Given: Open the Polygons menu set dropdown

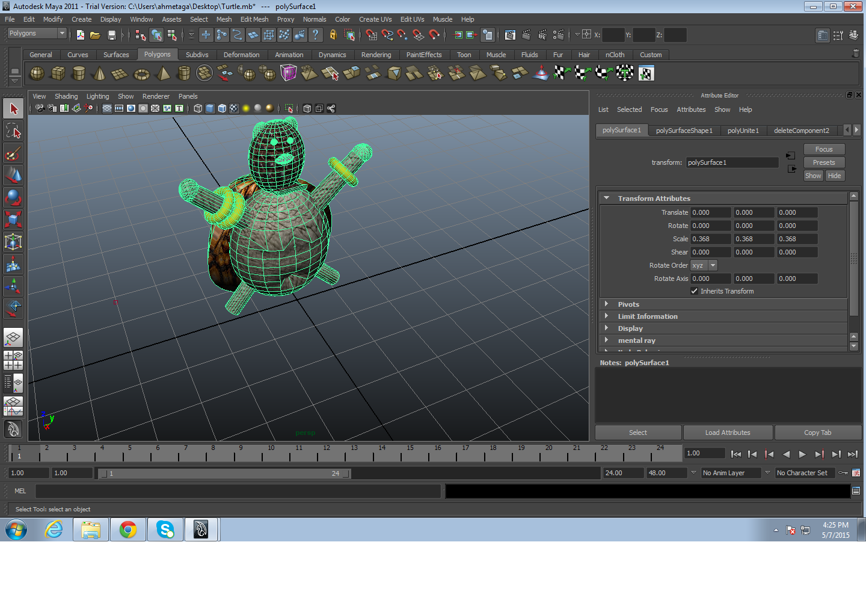Looking at the screenshot, I should coord(37,34).
